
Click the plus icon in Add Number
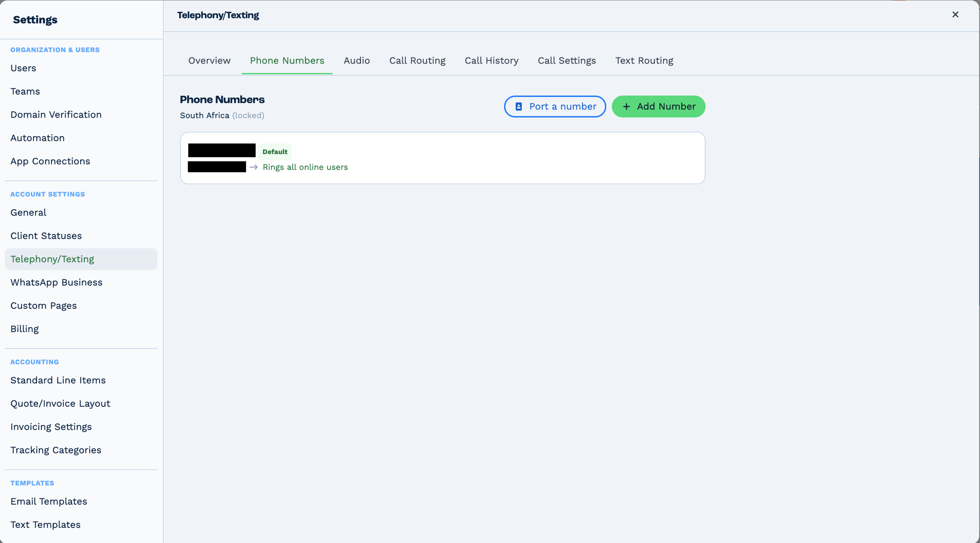[626, 106]
